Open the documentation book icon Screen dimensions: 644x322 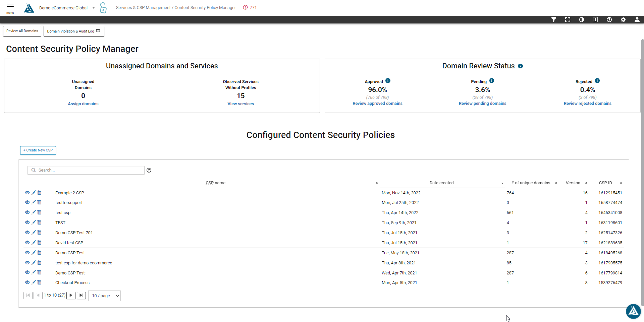595,20
